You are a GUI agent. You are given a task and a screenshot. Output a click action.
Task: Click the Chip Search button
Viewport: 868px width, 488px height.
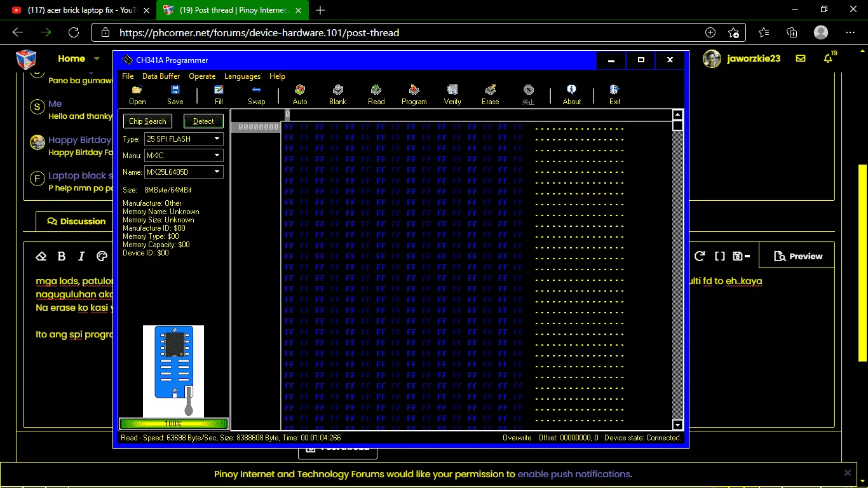(147, 121)
